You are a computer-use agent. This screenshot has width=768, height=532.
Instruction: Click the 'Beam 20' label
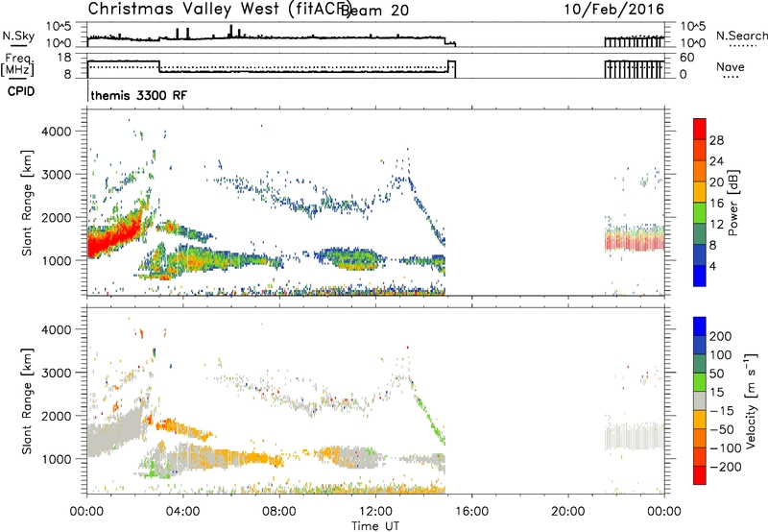pyautogui.click(x=374, y=10)
